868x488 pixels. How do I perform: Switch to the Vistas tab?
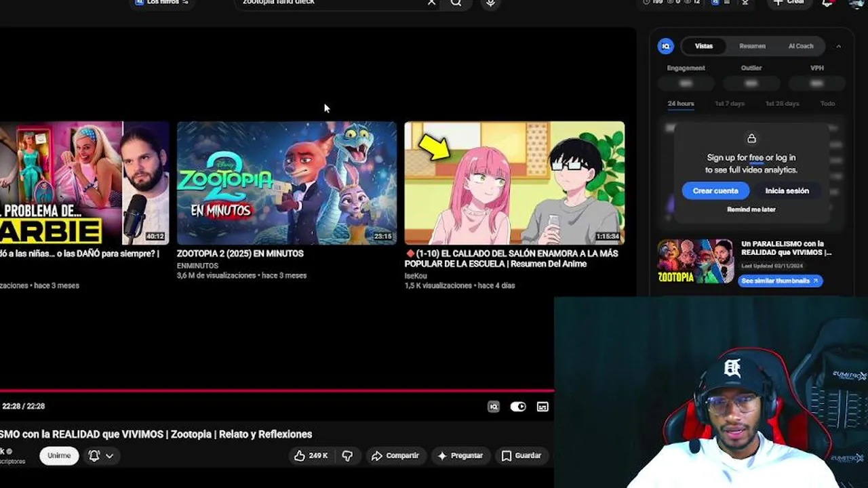pos(704,46)
